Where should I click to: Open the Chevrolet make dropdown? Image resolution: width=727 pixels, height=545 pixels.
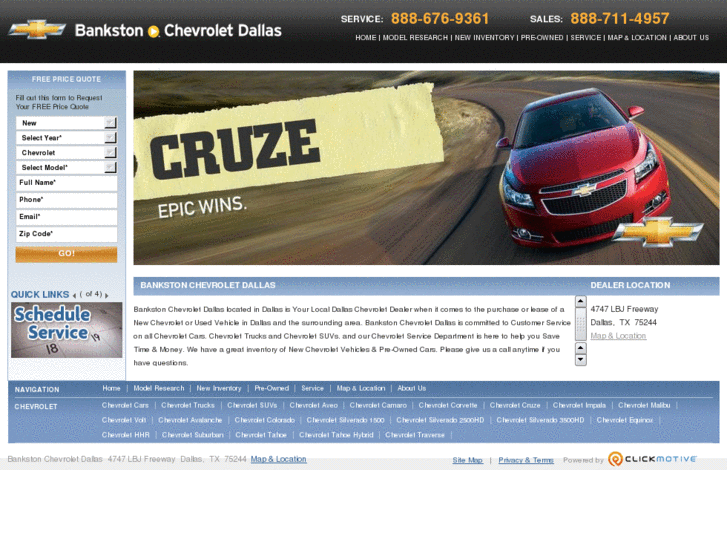click(66, 153)
